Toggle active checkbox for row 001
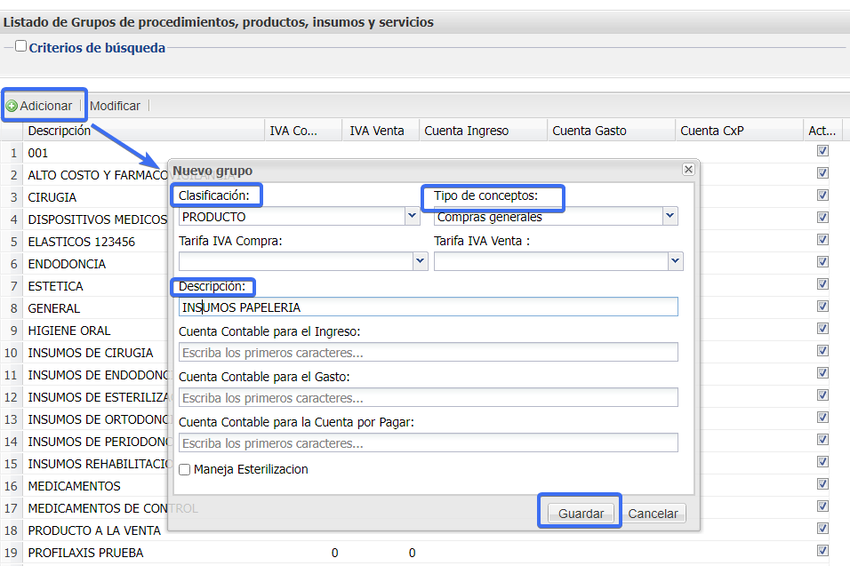This screenshot has width=850, height=566. tap(822, 152)
